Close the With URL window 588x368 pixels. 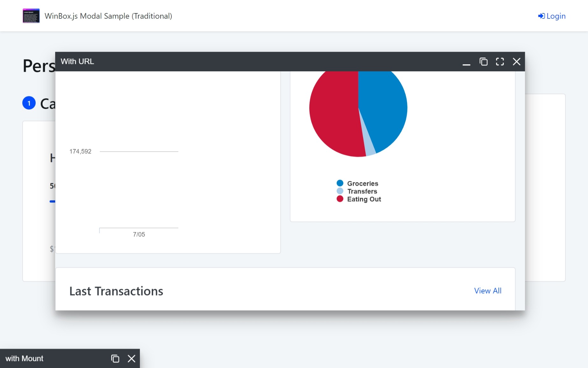click(517, 62)
